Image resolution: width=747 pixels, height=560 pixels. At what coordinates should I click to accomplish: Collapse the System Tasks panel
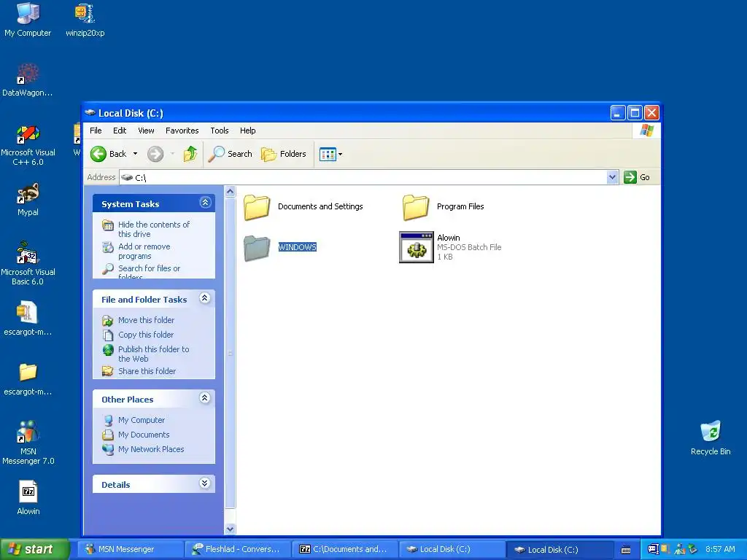click(205, 203)
